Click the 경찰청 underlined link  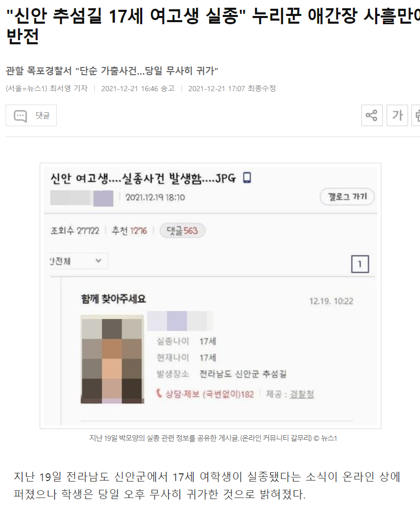[302, 394]
